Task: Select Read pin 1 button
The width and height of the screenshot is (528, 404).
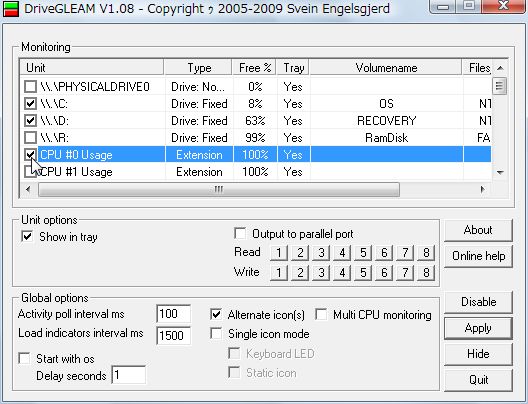Action: tap(279, 253)
